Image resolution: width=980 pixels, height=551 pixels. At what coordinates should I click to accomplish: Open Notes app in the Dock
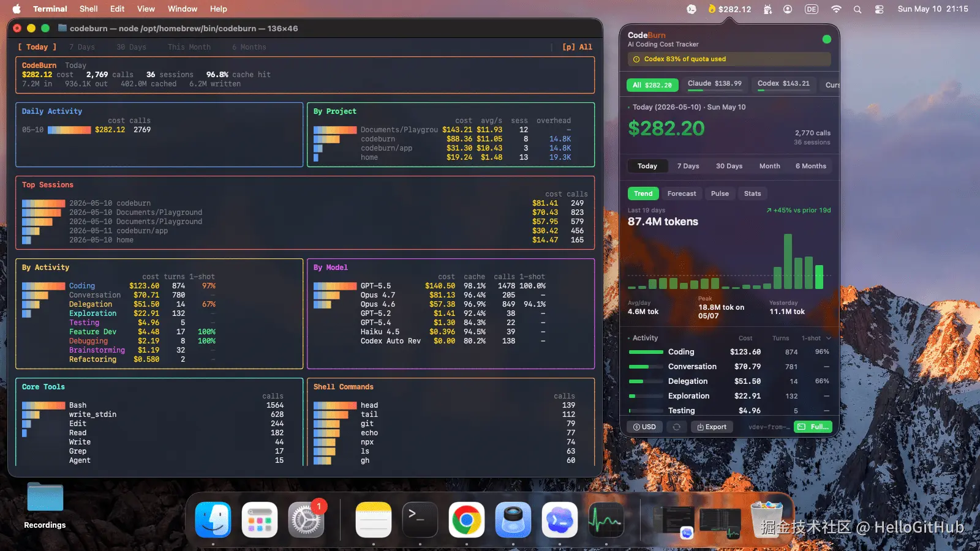[374, 520]
